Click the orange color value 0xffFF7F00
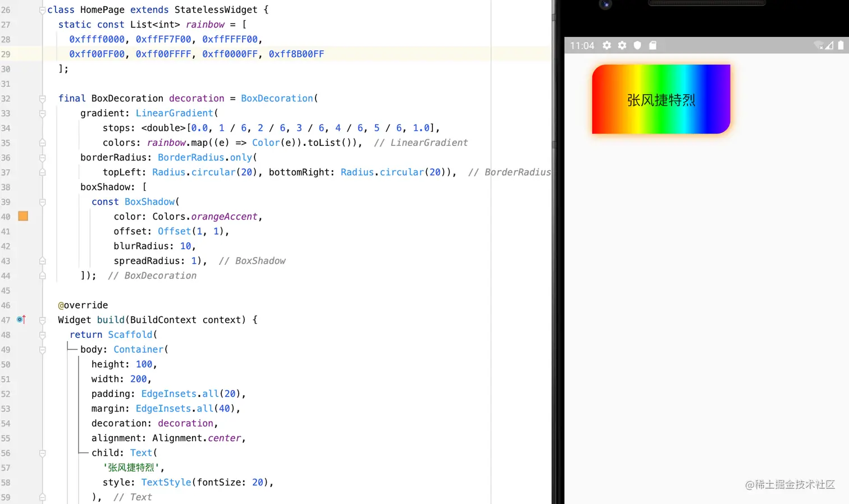The image size is (849, 504). click(163, 39)
